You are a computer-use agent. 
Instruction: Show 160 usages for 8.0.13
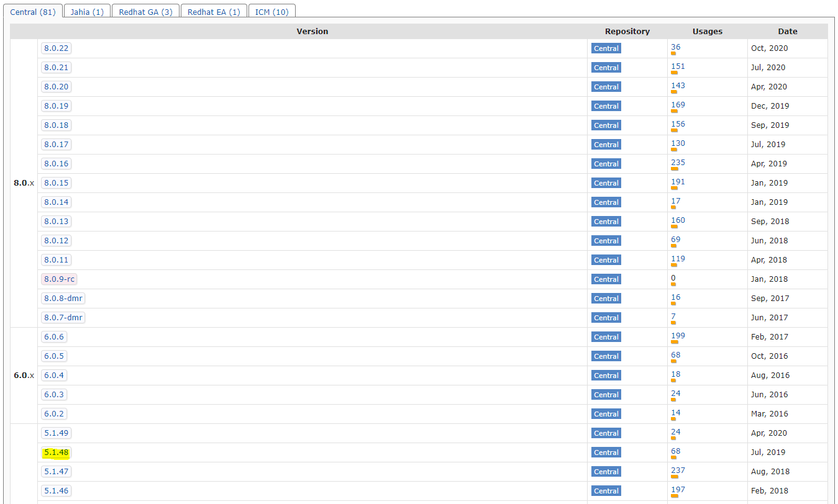[678, 220]
